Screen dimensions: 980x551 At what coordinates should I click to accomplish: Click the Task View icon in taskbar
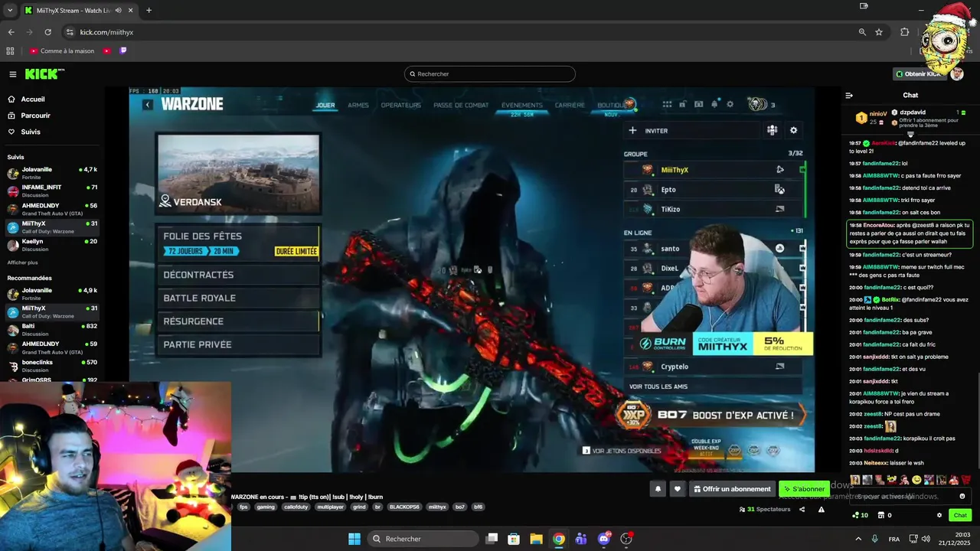492,539
